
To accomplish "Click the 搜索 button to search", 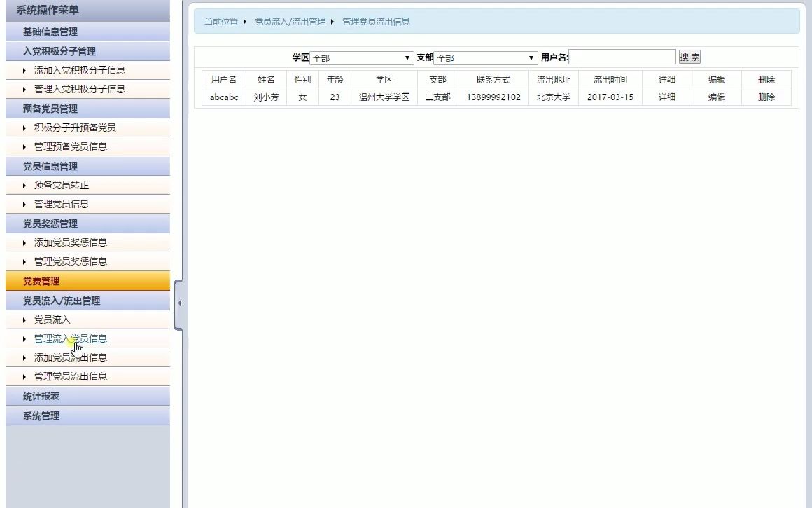I will coord(690,57).
